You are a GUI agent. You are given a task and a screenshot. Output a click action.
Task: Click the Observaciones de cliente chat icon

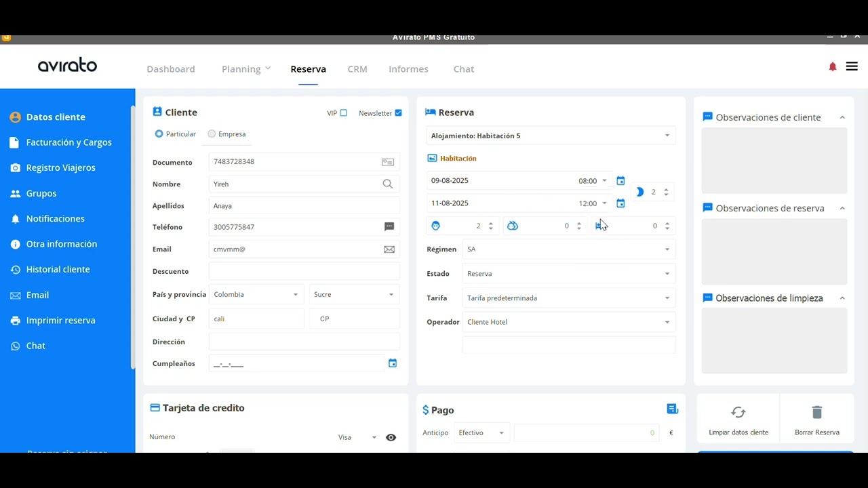(708, 117)
